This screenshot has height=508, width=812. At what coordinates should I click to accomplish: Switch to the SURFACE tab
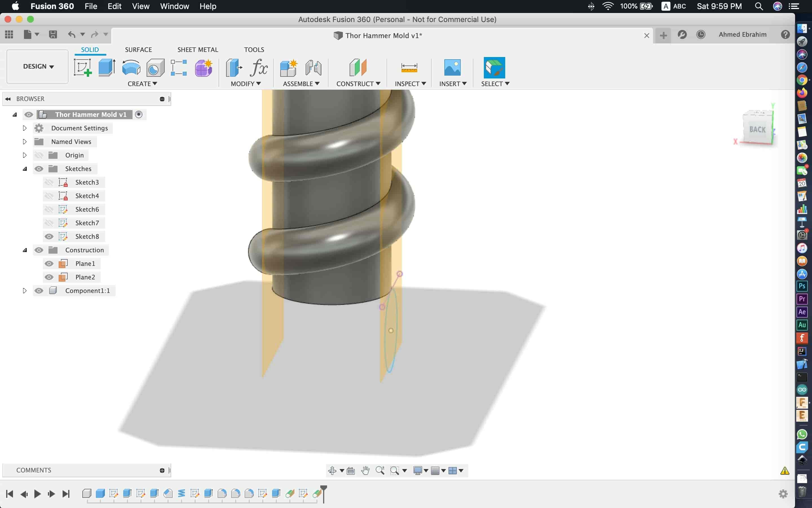tap(138, 50)
